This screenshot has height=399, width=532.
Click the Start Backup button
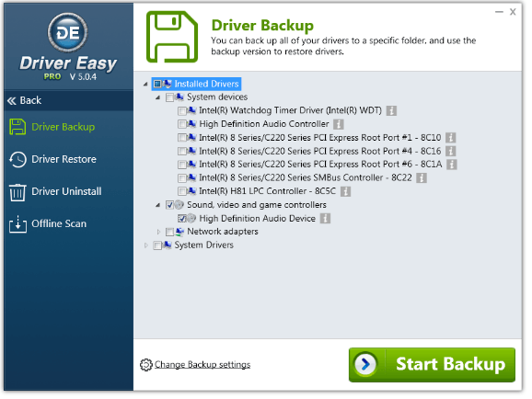click(432, 365)
